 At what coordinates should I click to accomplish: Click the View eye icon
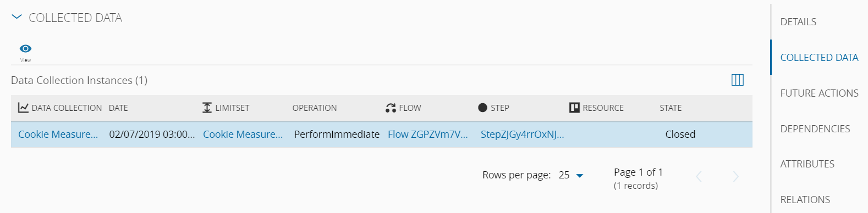pyautogui.click(x=25, y=49)
